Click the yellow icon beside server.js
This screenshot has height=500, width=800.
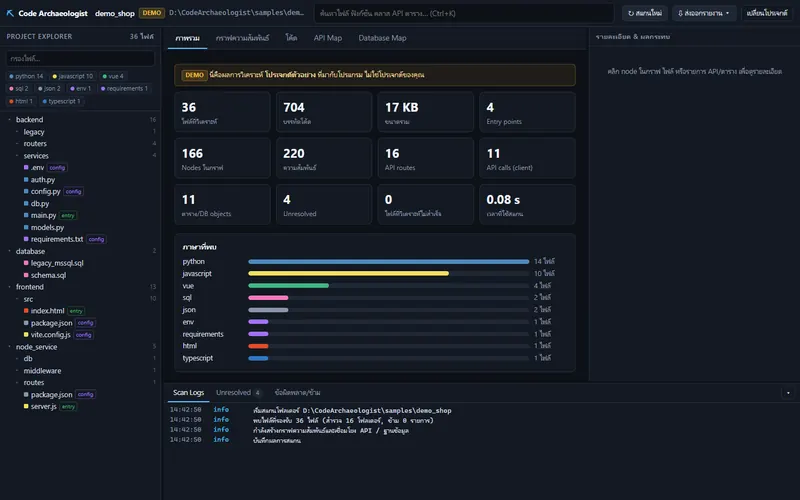tap(26, 406)
